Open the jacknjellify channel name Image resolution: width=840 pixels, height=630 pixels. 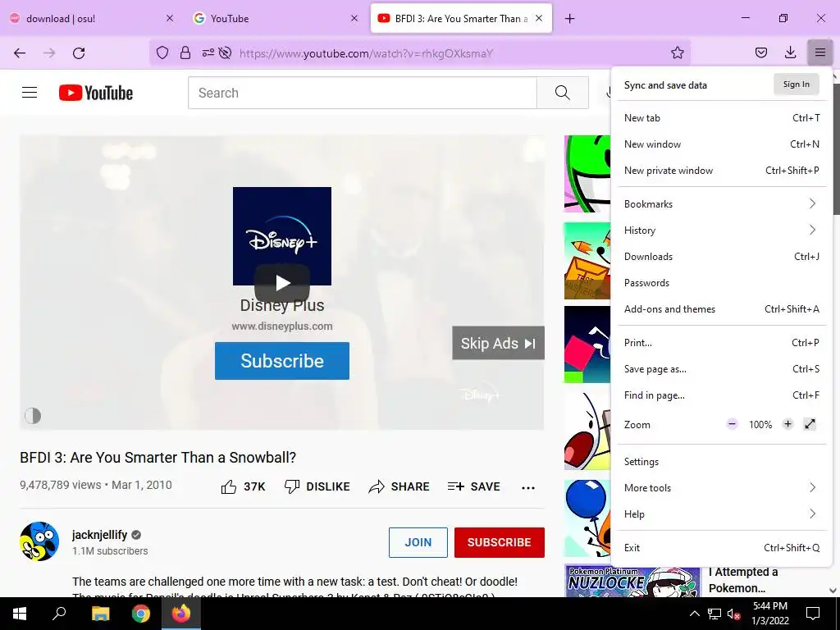99,535
